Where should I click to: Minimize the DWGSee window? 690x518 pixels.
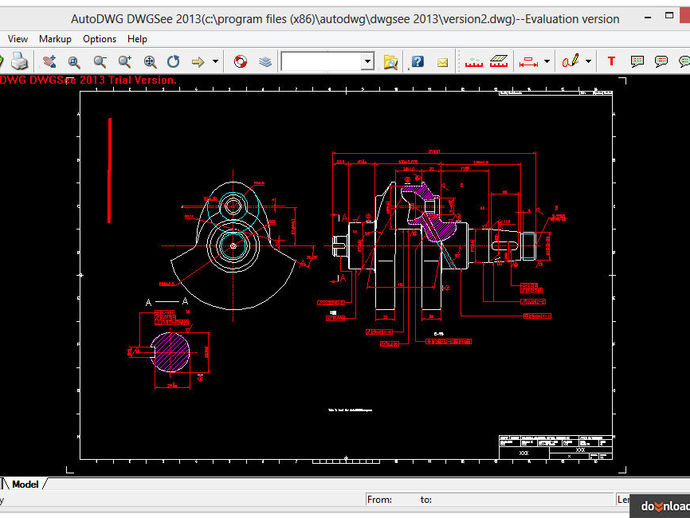648,18
